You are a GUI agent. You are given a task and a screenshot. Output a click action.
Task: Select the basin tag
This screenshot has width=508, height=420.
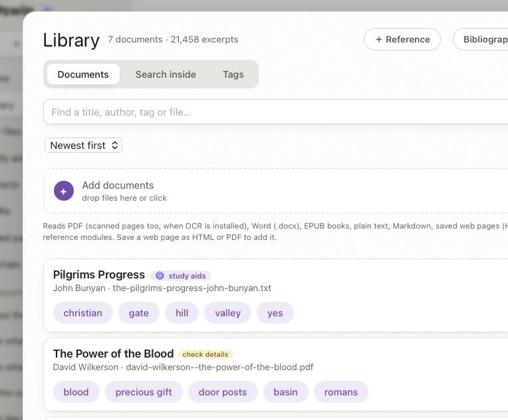click(285, 392)
